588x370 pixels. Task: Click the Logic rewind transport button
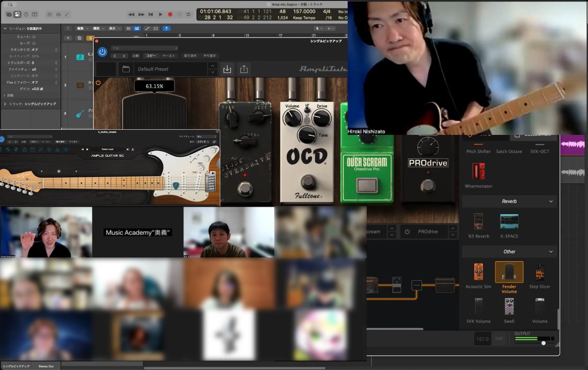pyautogui.click(x=131, y=15)
